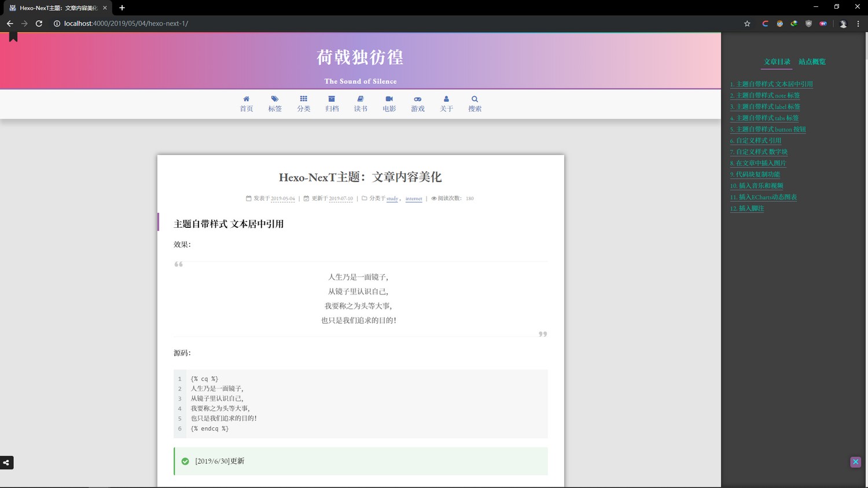Go forward in browser history
Image resolution: width=868 pixels, height=488 pixels.
[x=24, y=24]
